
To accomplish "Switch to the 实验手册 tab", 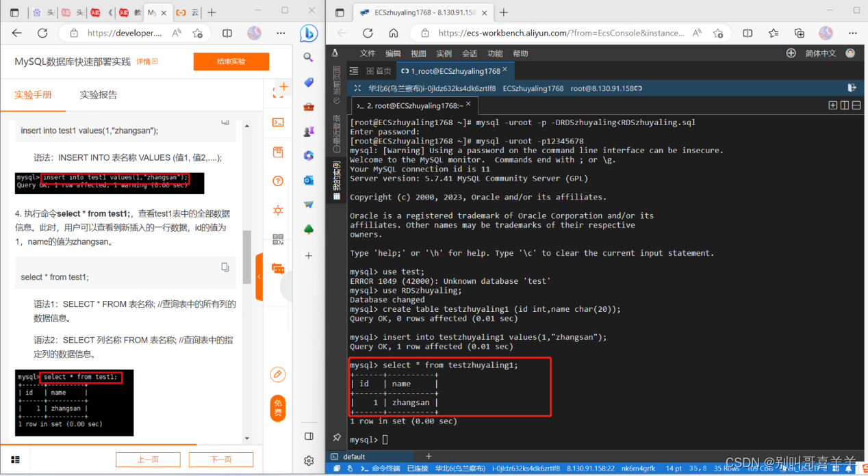I will tap(33, 95).
